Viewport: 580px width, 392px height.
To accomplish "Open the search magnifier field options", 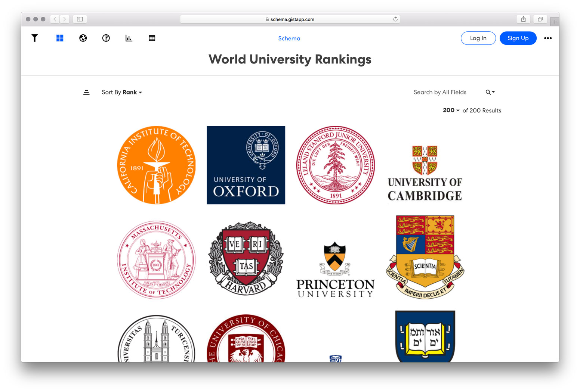I will coord(490,92).
